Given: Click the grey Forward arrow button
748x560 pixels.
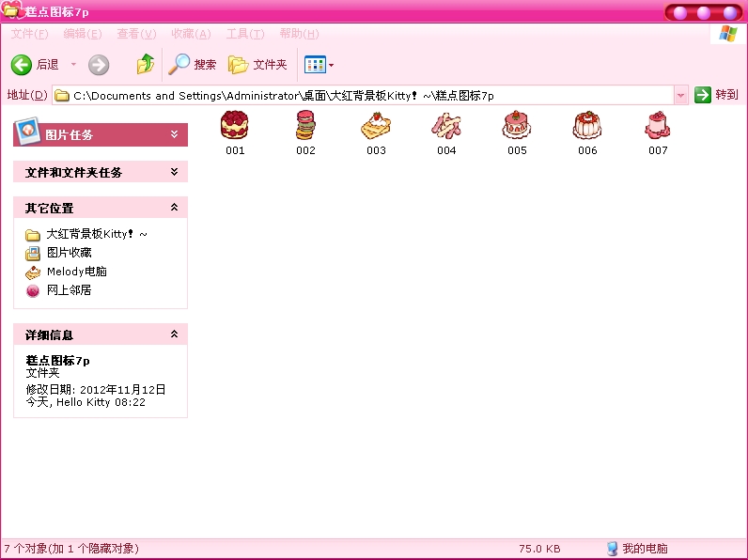Looking at the screenshot, I should [99, 65].
